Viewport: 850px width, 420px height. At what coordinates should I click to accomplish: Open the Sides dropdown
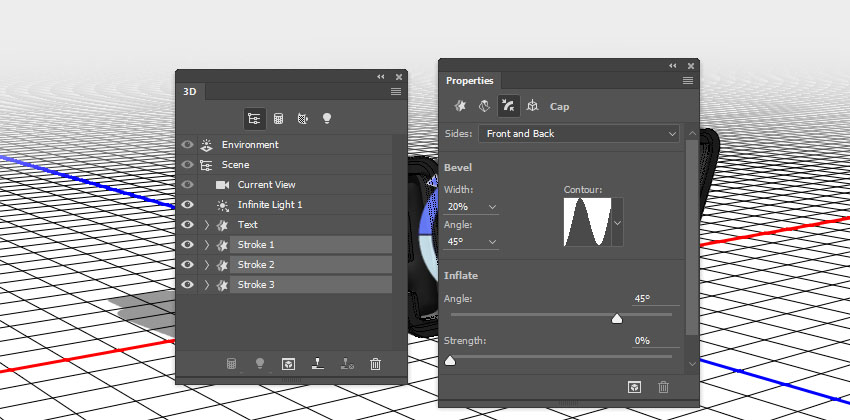click(x=579, y=134)
